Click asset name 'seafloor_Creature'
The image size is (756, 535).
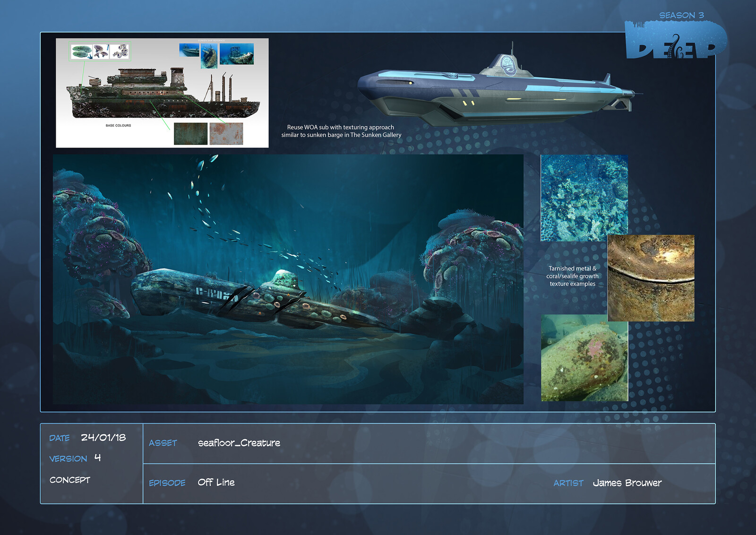[x=239, y=443]
